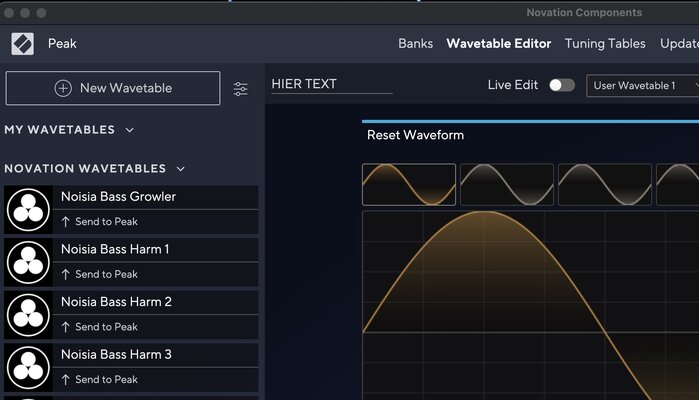Select the Noisia Bass Harm 2 artwork icon

28,315
